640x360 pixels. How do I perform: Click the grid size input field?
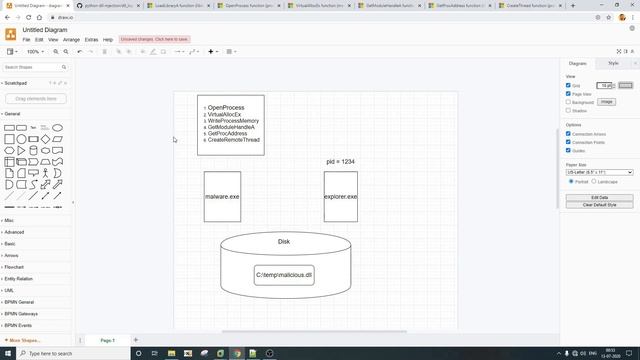pos(604,85)
